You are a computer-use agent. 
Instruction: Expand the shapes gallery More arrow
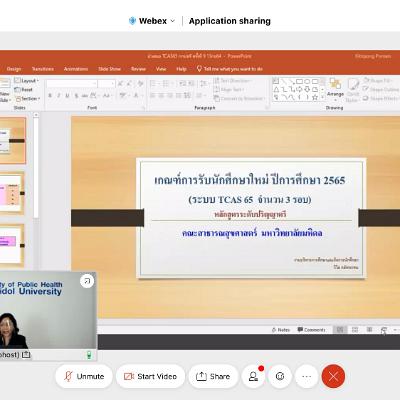322,97
